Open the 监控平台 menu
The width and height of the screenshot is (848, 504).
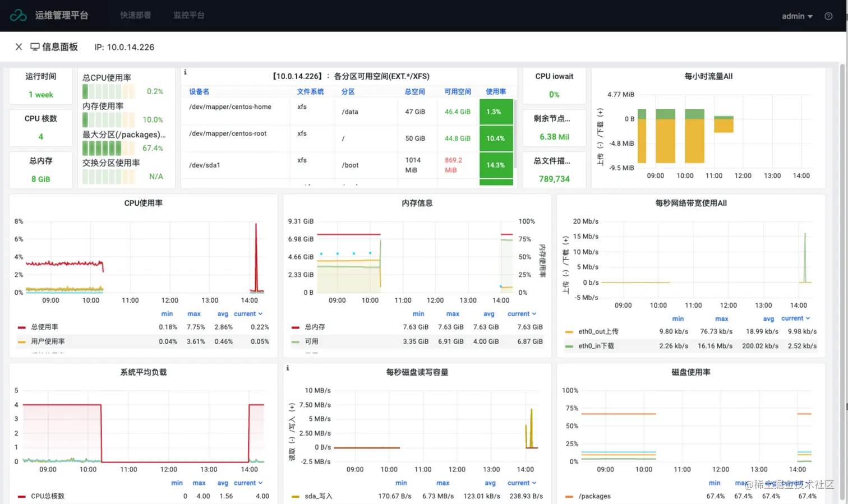(189, 15)
